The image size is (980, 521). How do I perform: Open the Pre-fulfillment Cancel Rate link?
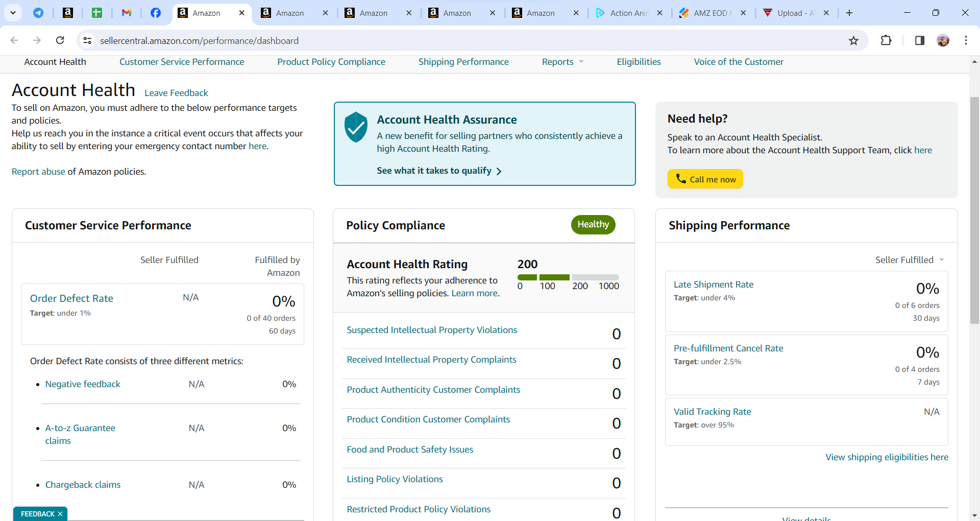728,348
